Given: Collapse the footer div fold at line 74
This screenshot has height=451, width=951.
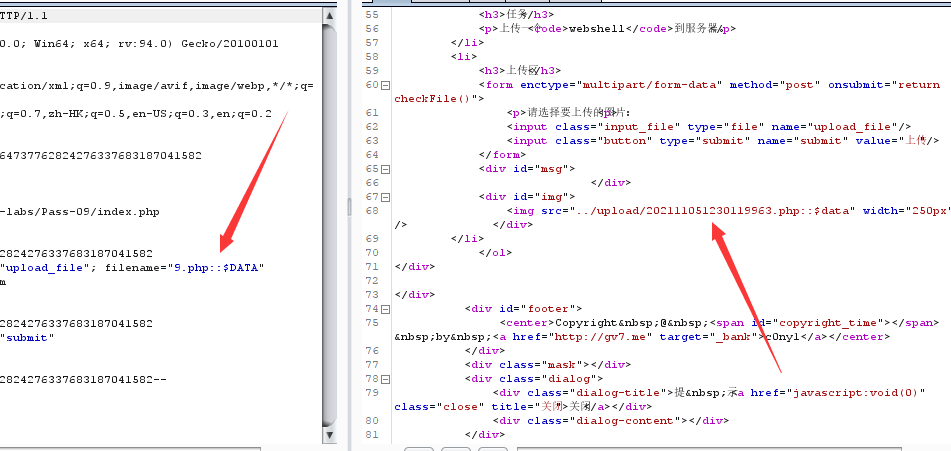Looking at the screenshot, I should 386,309.
